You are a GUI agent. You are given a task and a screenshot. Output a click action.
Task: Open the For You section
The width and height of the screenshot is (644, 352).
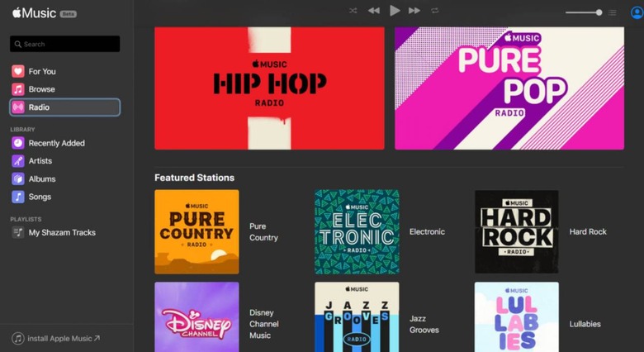coord(42,71)
